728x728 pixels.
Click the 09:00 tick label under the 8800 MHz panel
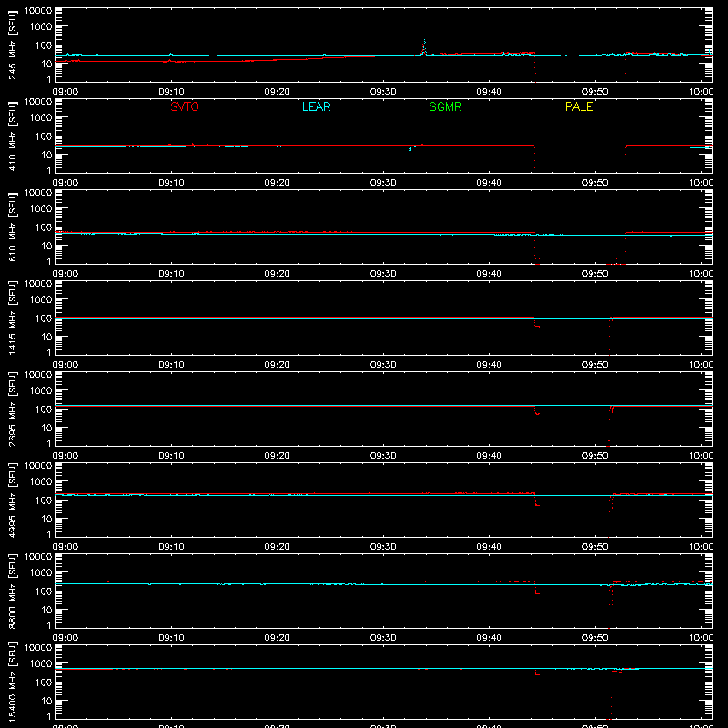66,638
